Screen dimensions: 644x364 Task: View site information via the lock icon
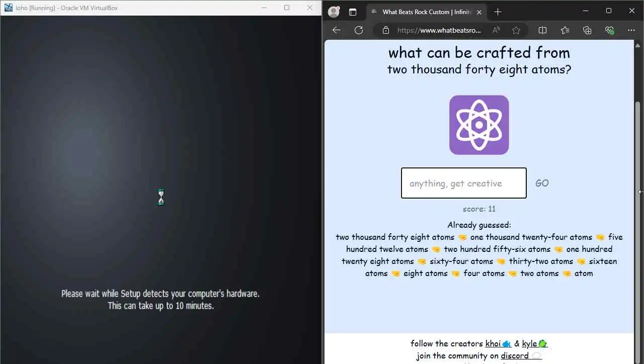(x=386, y=30)
